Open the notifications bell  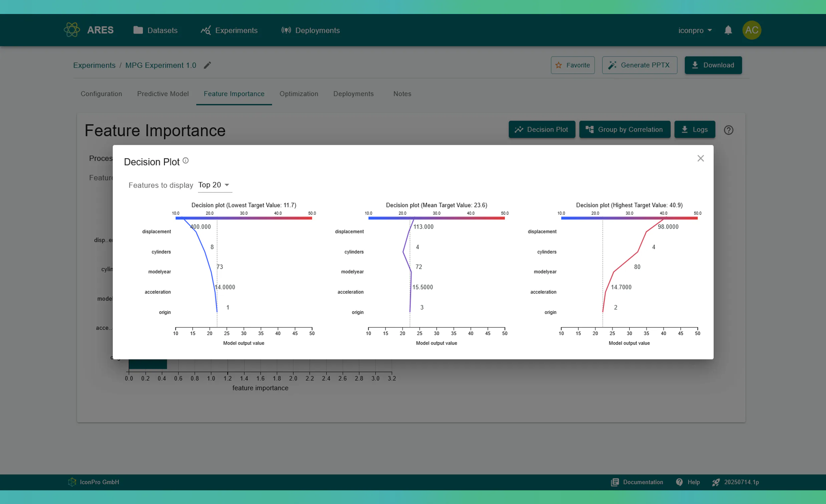[728, 30]
